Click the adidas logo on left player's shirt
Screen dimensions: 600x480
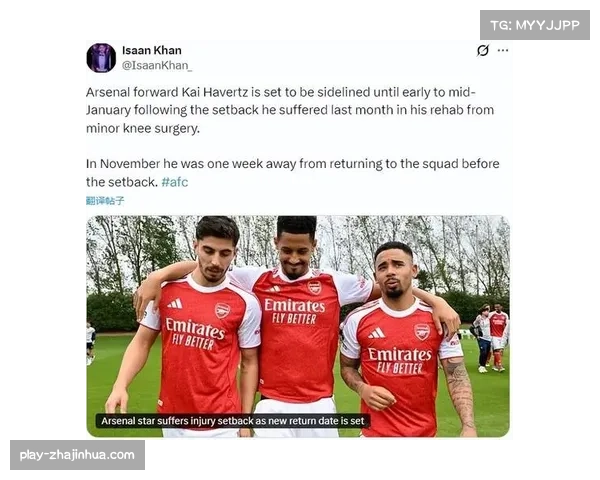pos(175,304)
